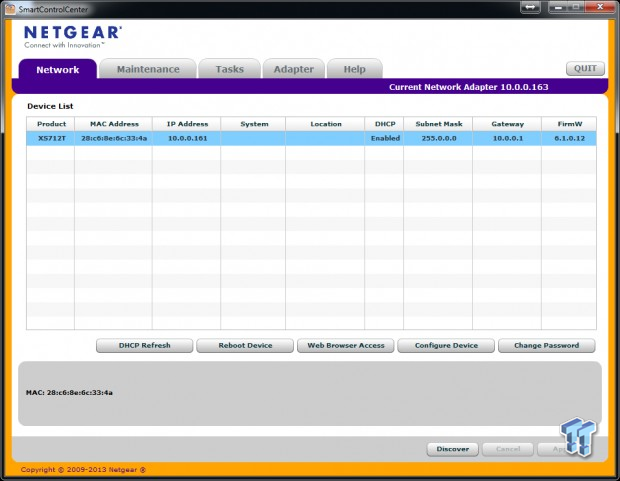620x481 pixels.
Task: Click subnet mask 255.0.0.0 cell
Action: (438, 138)
